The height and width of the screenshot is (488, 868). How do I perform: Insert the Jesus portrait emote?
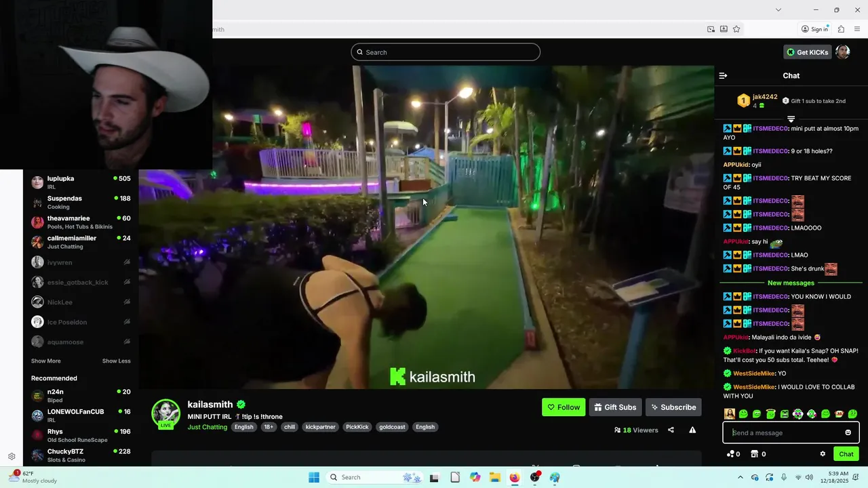pyautogui.click(x=730, y=414)
